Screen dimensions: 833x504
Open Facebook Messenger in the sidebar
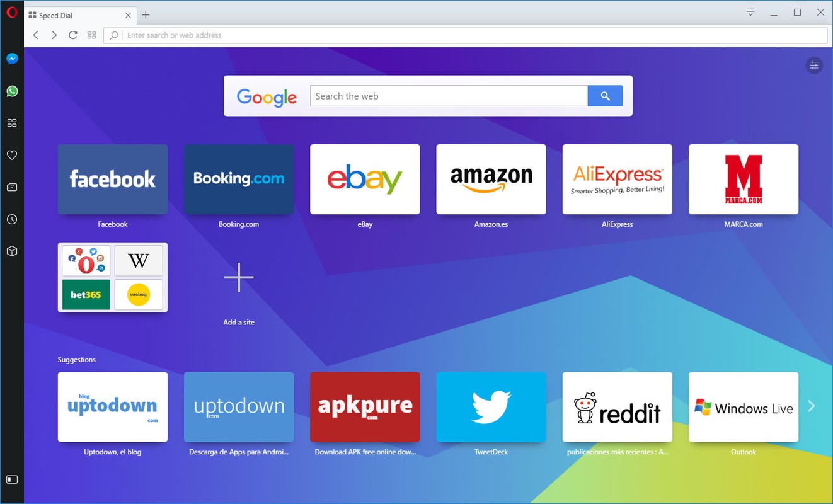(x=12, y=59)
